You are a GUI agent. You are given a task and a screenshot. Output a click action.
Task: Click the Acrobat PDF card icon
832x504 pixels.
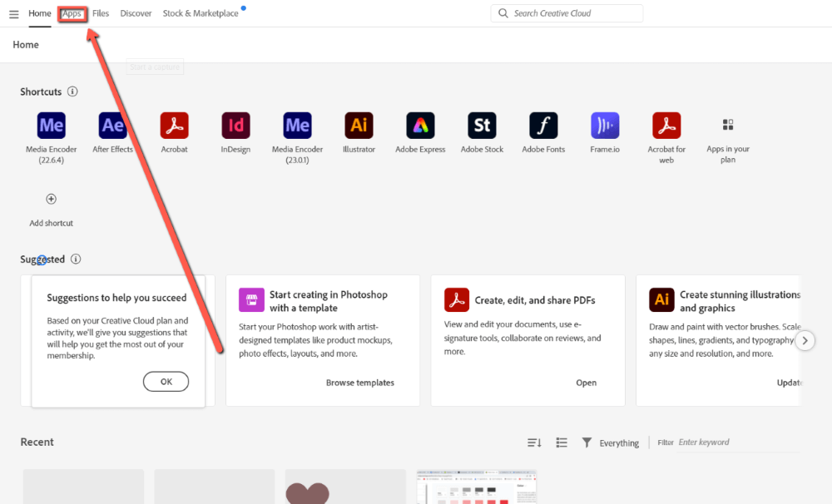(457, 300)
